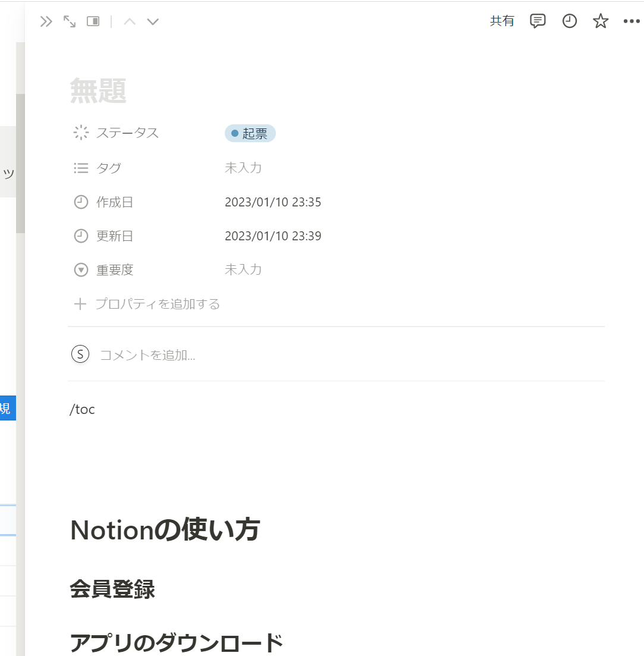Click the 更新日 clock property icon
The image size is (644, 656).
coord(81,236)
